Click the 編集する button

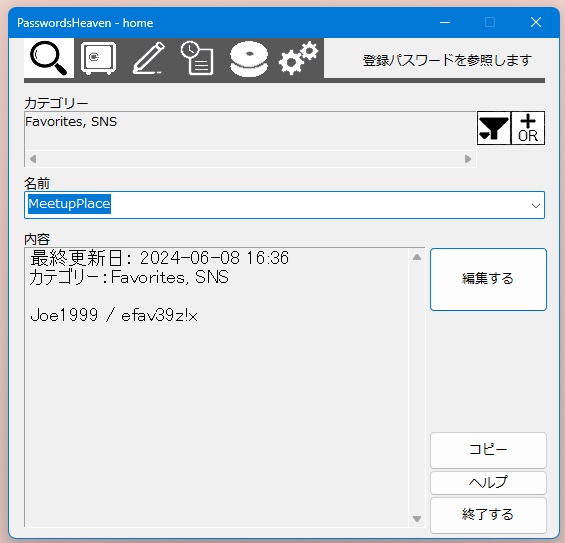(488, 279)
